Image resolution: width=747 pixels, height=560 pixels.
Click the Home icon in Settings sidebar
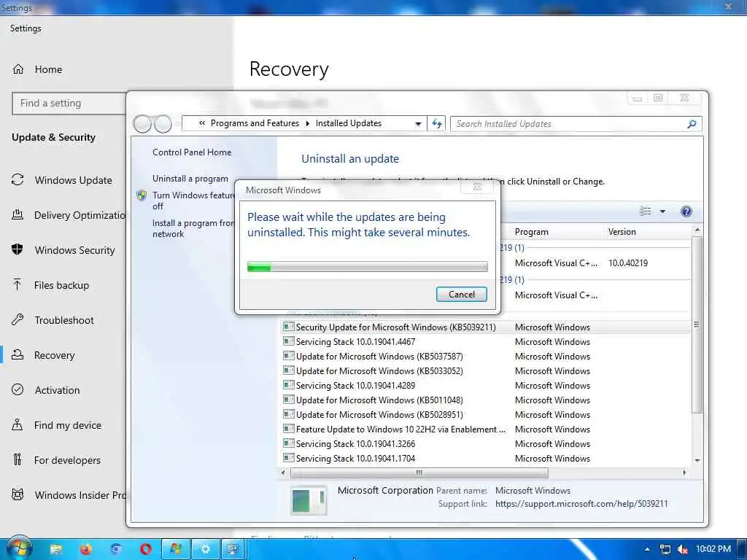(18, 69)
